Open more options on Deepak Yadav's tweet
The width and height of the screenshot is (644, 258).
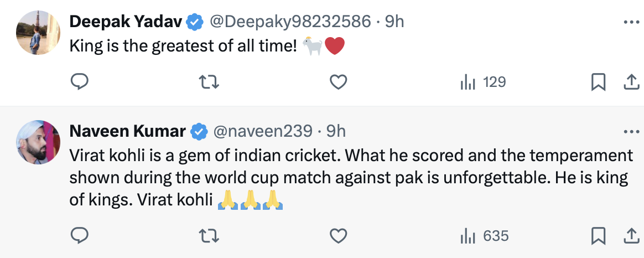pos(631,23)
